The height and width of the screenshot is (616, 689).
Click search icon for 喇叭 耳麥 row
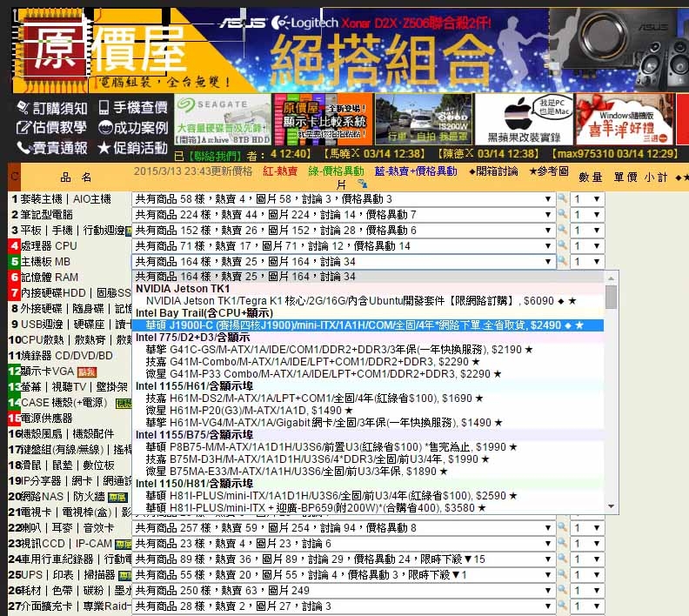click(563, 527)
